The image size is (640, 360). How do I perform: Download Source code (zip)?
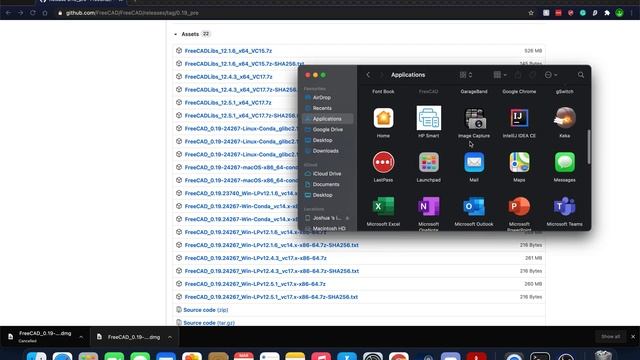tap(206, 310)
